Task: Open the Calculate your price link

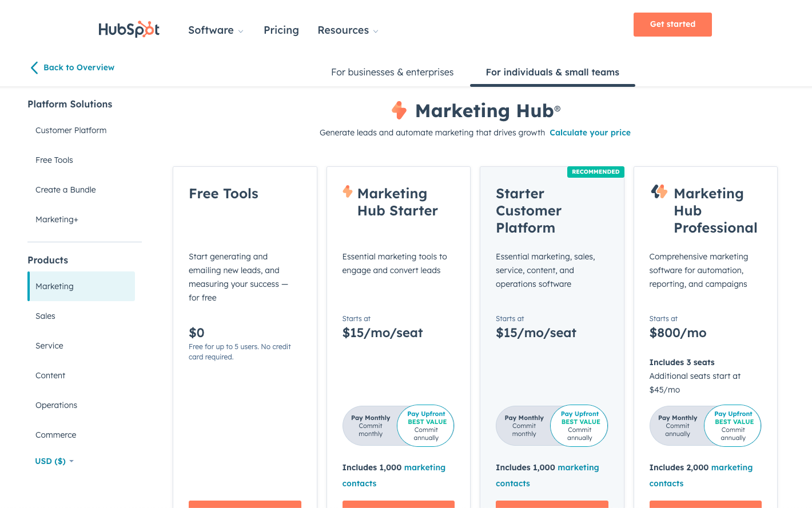Action: (x=590, y=133)
